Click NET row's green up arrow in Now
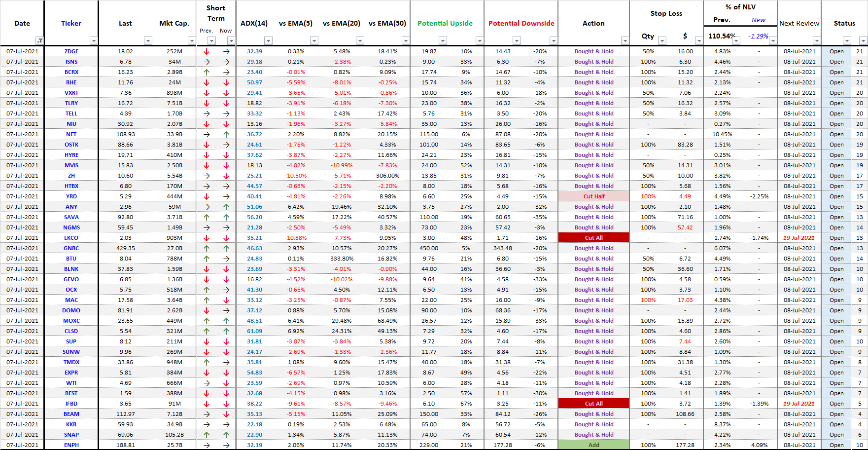Viewport: 868px width, 450px height. coord(226,134)
